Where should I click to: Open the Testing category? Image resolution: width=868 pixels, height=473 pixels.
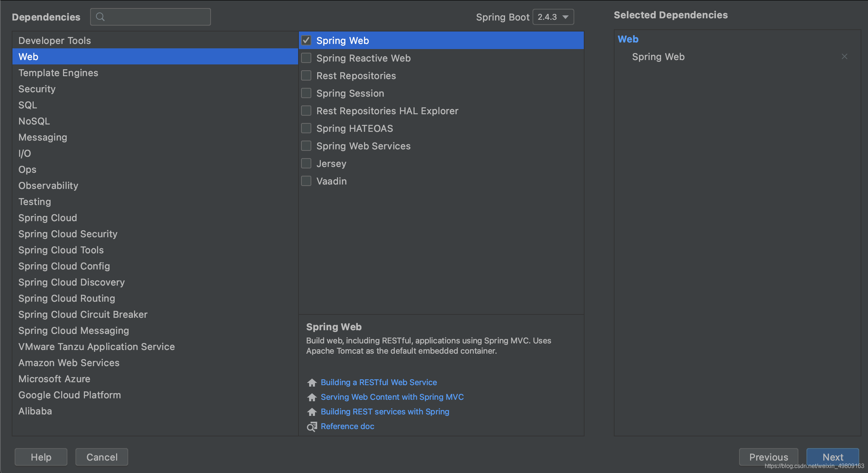point(155,201)
